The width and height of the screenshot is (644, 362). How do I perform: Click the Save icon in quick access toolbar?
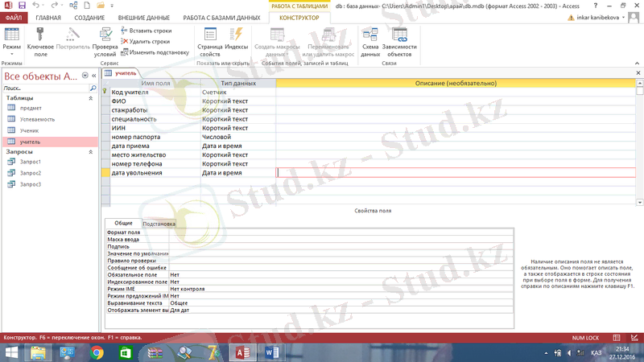click(22, 5)
